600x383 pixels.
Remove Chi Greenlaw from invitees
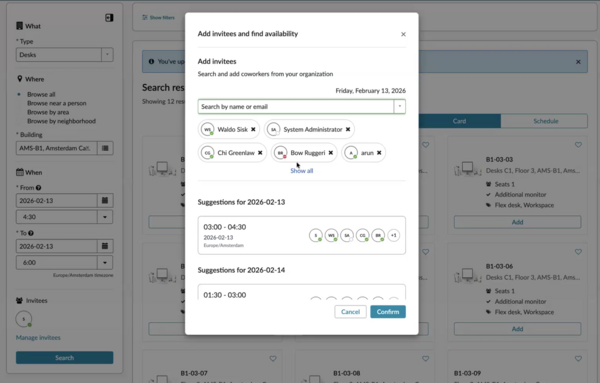pyautogui.click(x=260, y=153)
